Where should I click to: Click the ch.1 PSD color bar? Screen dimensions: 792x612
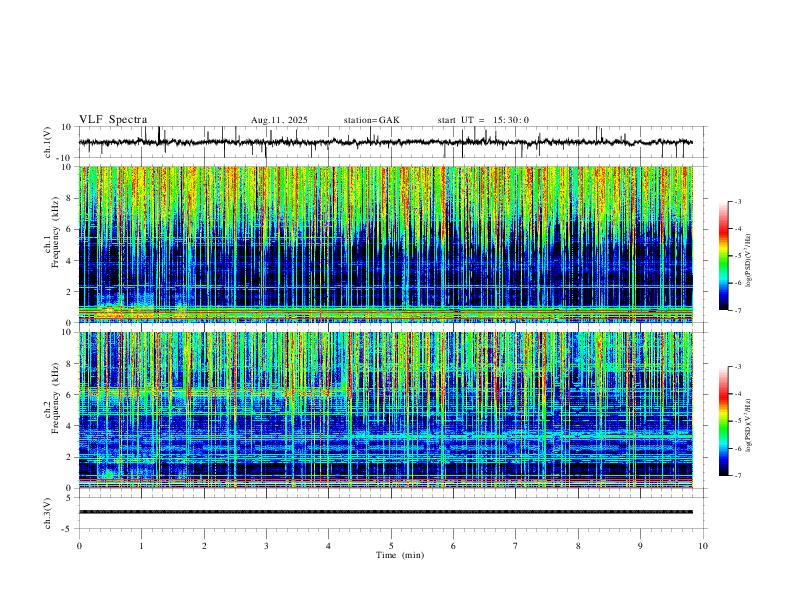[x=724, y=256]
